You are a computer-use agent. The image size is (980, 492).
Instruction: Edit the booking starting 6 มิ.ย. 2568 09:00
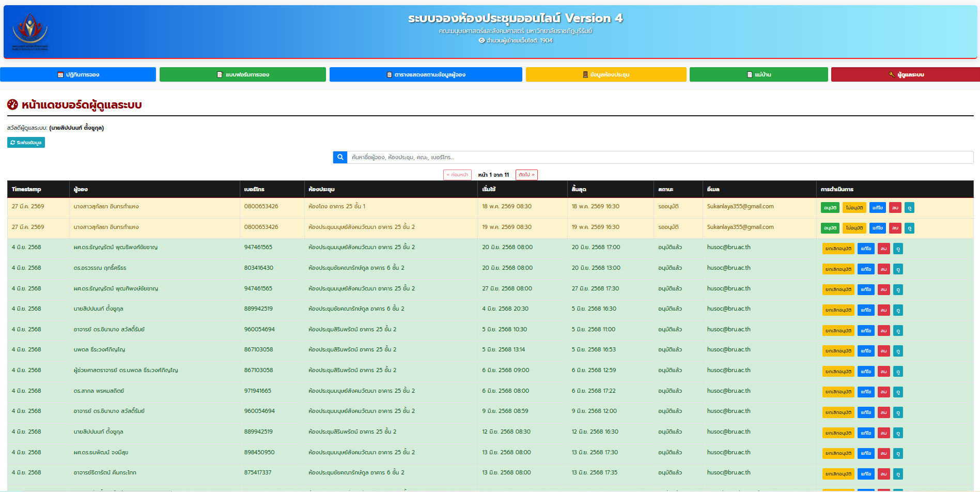point(866,372)
